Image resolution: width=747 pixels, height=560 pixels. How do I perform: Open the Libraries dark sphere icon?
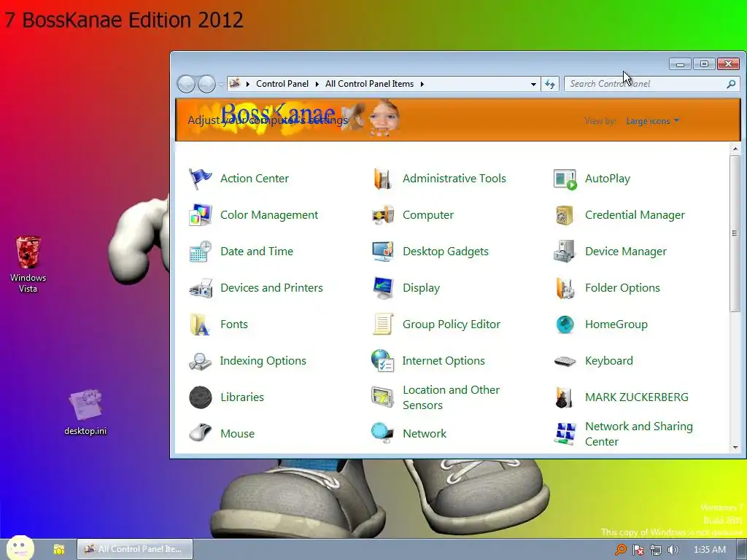200,397
